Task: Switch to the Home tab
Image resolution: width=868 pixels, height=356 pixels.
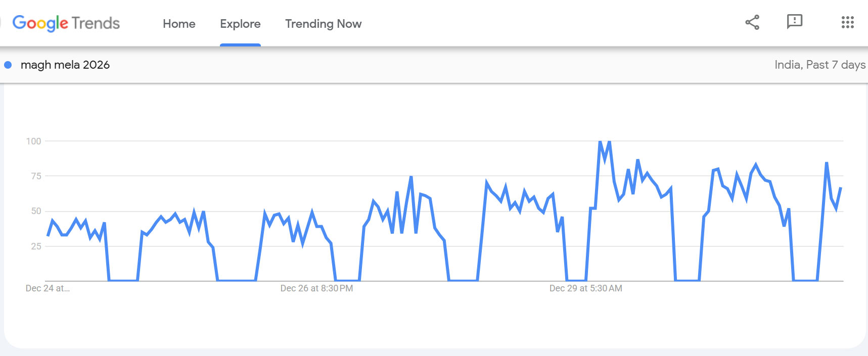Action: click(178, 24)
